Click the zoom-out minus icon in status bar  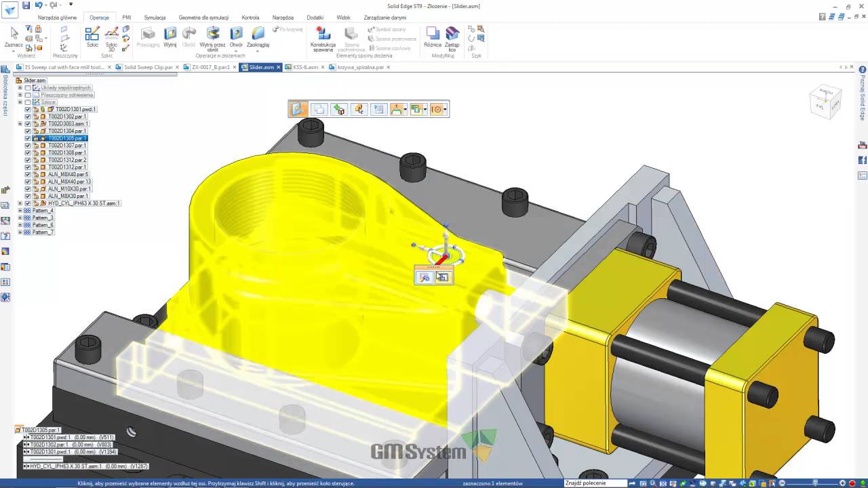coord(782,483)
